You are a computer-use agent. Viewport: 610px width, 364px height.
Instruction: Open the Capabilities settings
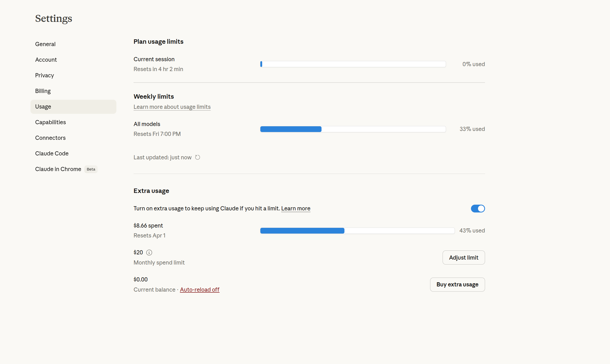(51, 122)
